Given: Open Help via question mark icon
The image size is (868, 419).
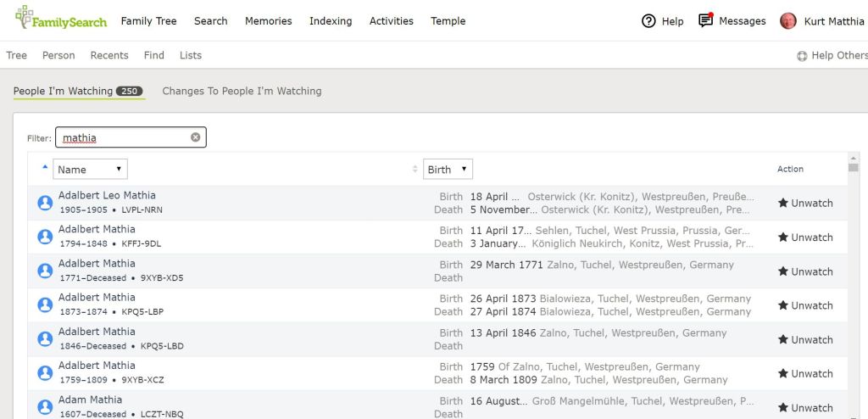Looking at the screenshot, I should (x=648, y=21).
